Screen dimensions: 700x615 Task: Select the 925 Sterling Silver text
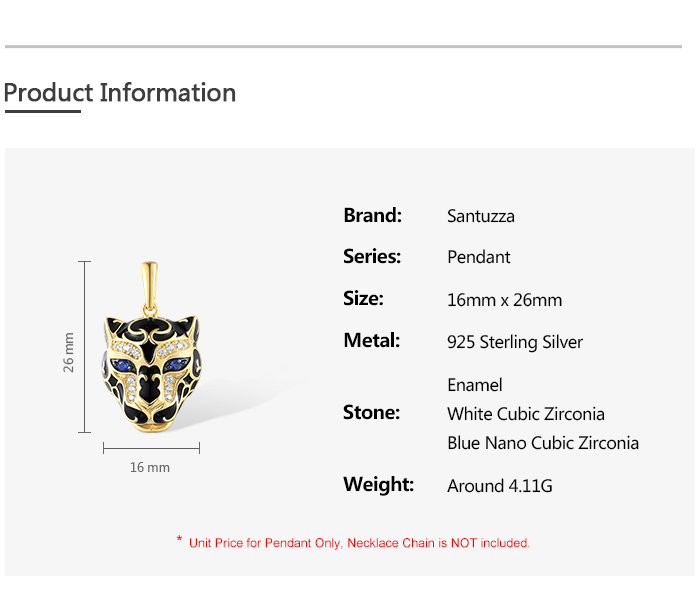click(515, 342)
